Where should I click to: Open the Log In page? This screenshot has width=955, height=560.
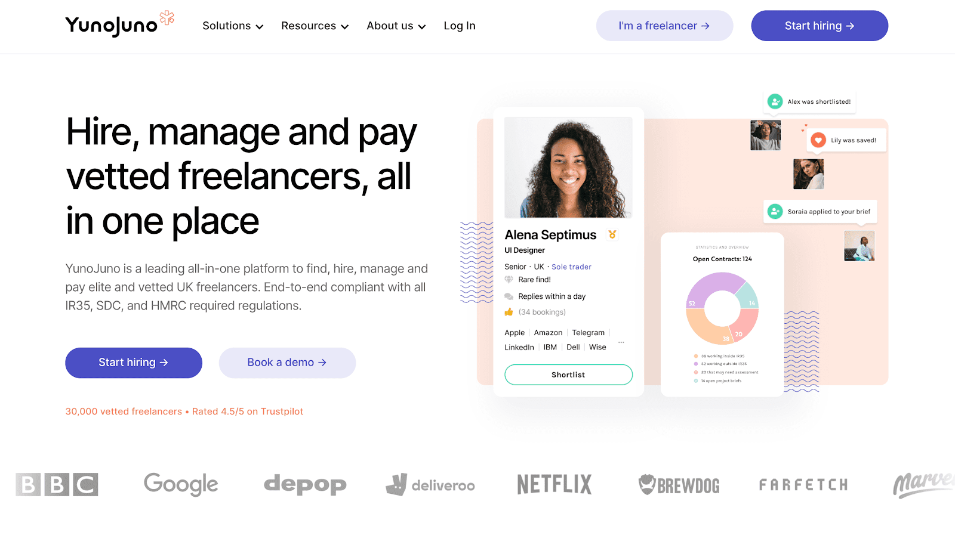(460, 26)
